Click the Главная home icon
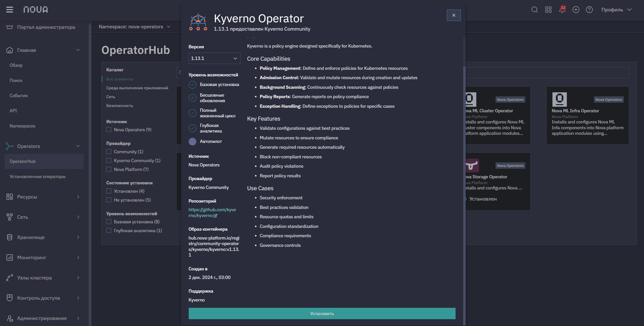This screenshot has width=644, height=326. [10, 50]
